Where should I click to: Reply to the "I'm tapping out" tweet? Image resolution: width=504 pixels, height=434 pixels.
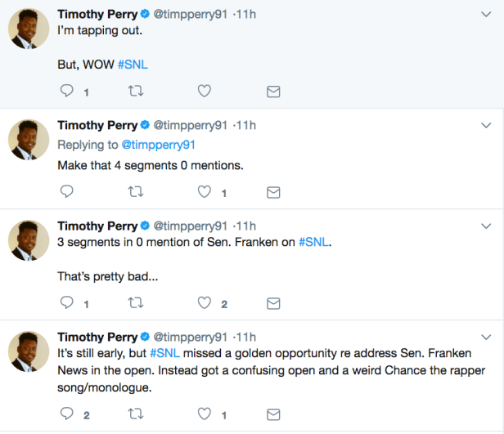point(67,92)
